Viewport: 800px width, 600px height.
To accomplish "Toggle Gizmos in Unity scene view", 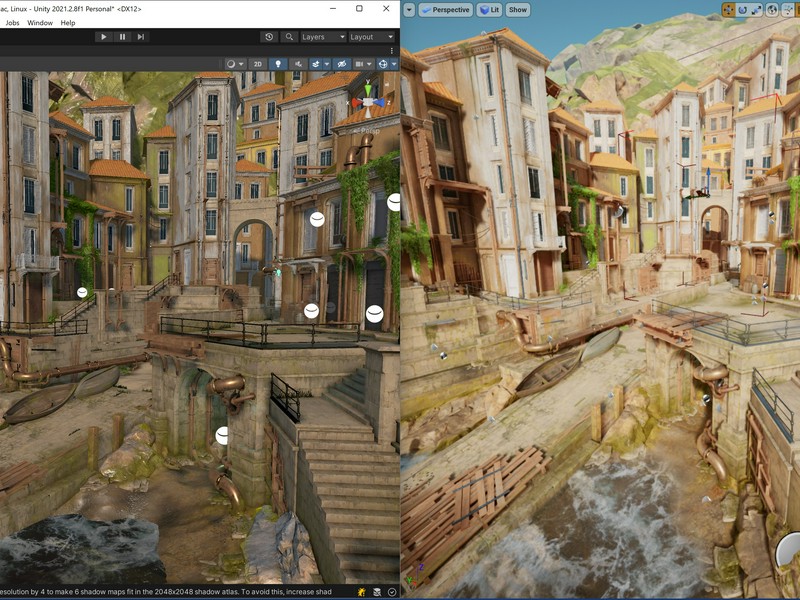I will tap(383, 64).
